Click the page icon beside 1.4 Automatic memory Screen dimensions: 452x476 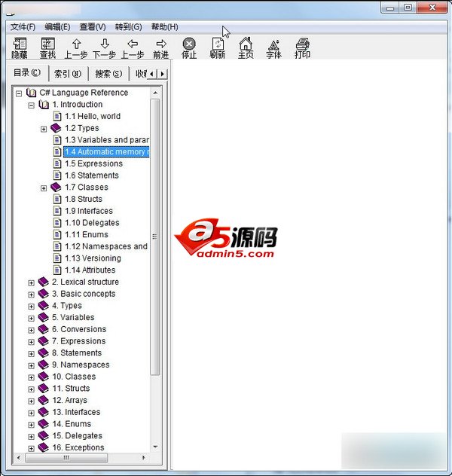[x=57, y=151]
